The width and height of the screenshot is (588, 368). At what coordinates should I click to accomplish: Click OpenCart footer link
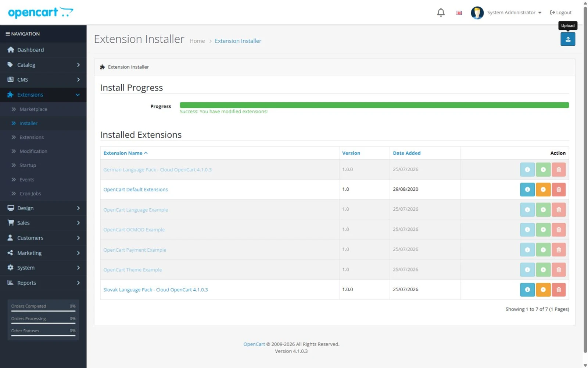(254, 344)
